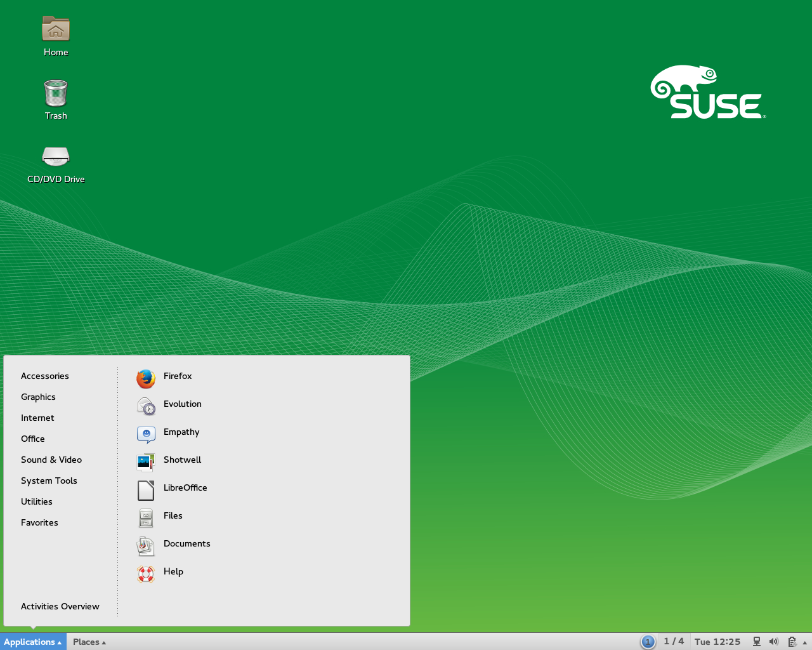The image size is (812, 650).
Task: Start the Empathy messaging app
Action: tap(181, 432)
